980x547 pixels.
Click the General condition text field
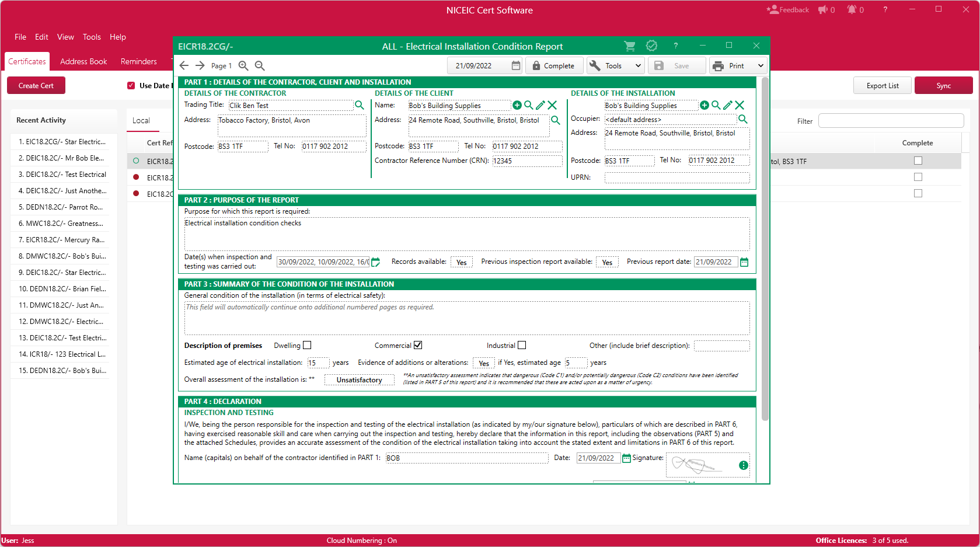tap(466, 318)
